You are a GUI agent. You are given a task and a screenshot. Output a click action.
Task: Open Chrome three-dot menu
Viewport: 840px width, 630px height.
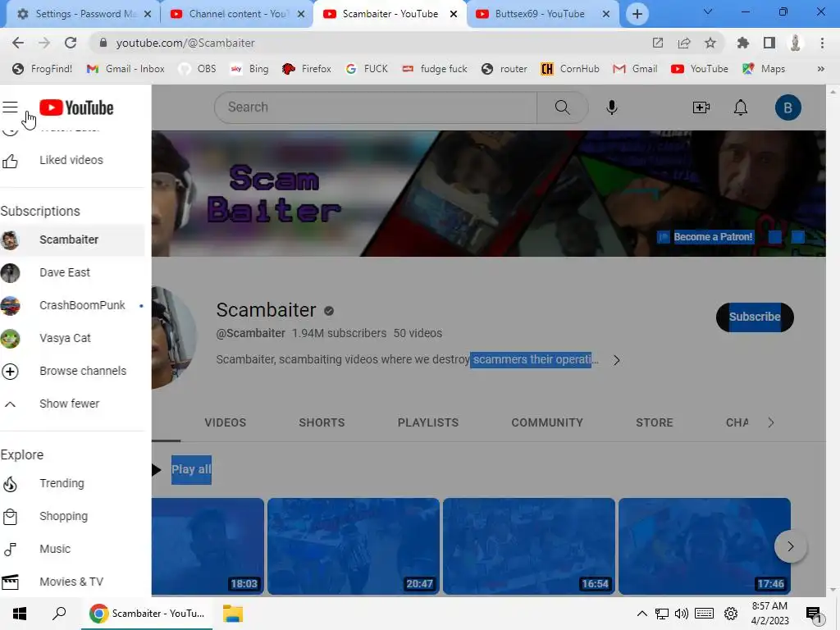pyautogui.click(x=822, y=43)
